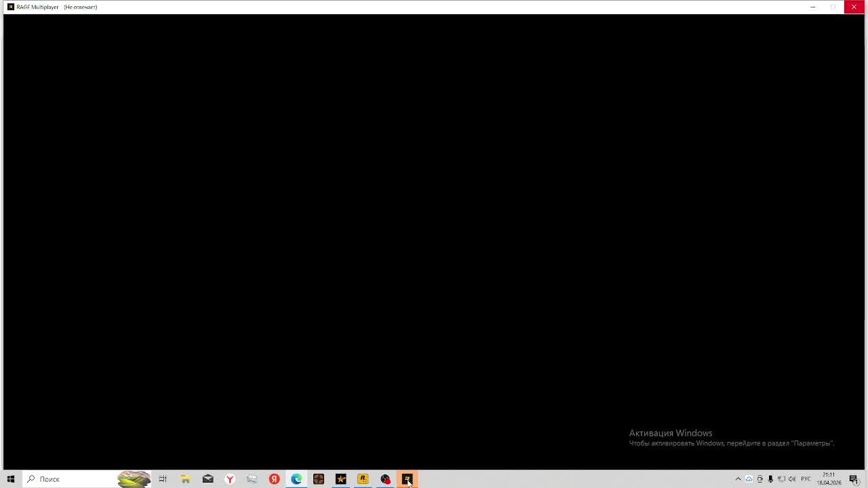Open the search highlights landscape picture
This screenshot has width=868, height=488.
point(134,479)
